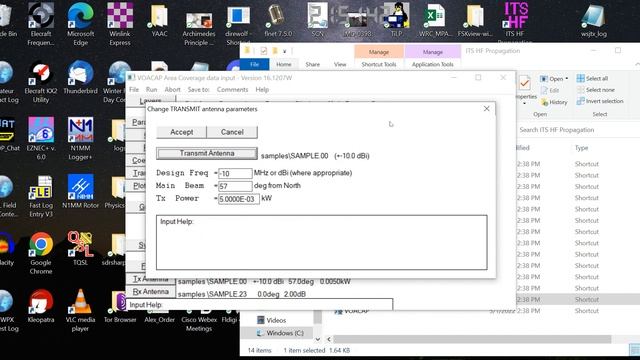Select the TQSL desktop icon

coord(80,249)
